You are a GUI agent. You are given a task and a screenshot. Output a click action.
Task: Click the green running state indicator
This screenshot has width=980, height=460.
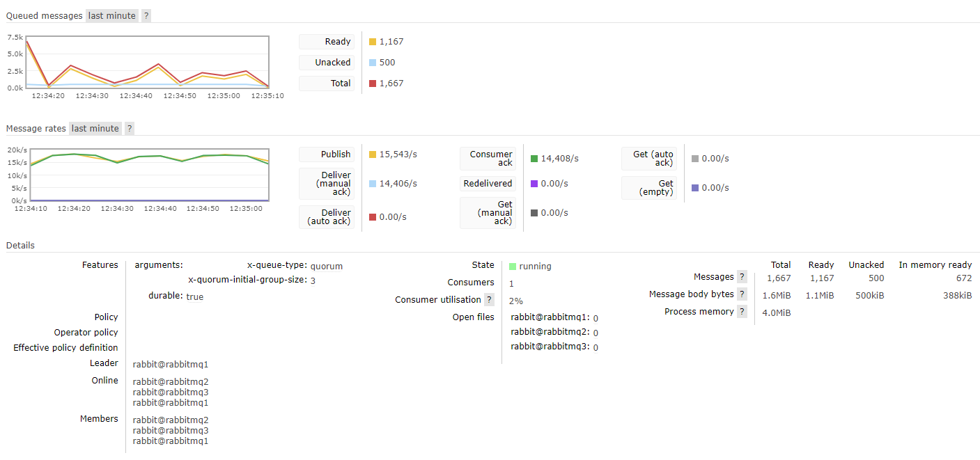[x=513, y=266]
